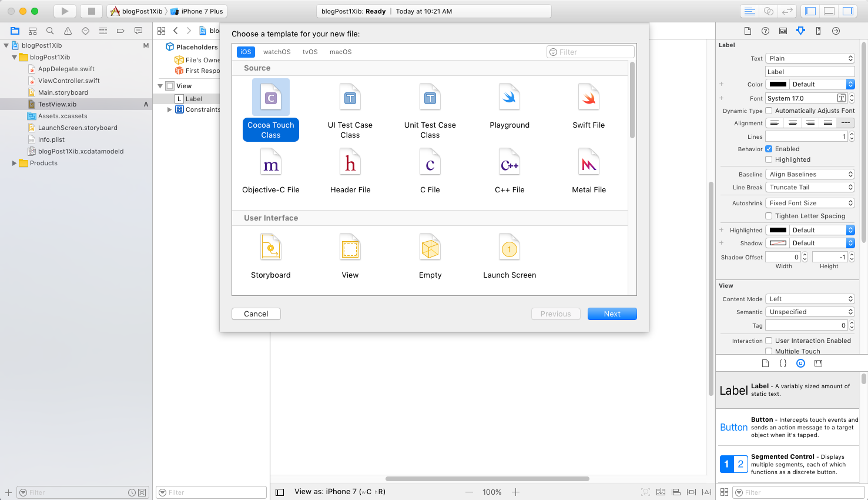The height and width of the screenshot is (500, 868).
Task: Disable the Enabled behavior checkbox
Action: (769, 149)
